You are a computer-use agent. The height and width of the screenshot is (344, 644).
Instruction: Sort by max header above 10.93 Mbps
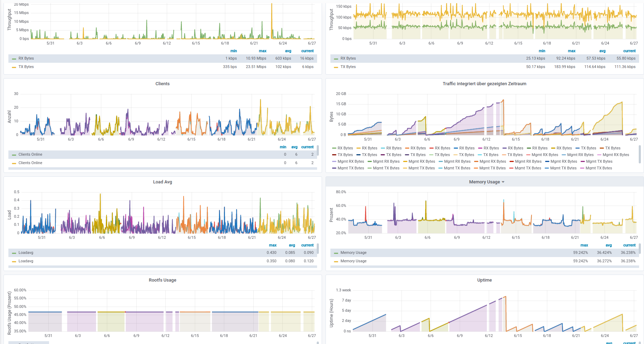click(x=262, y=51)
